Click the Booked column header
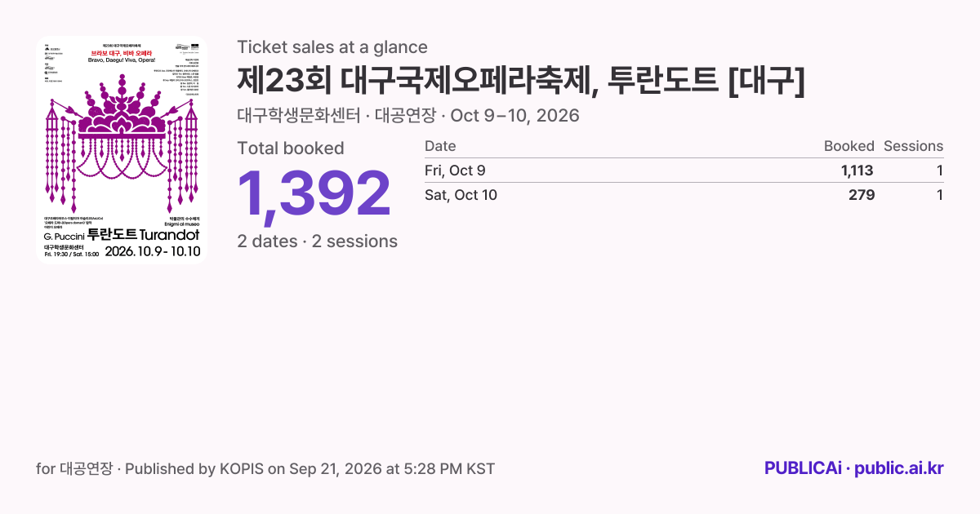 (x=849, y=146)
